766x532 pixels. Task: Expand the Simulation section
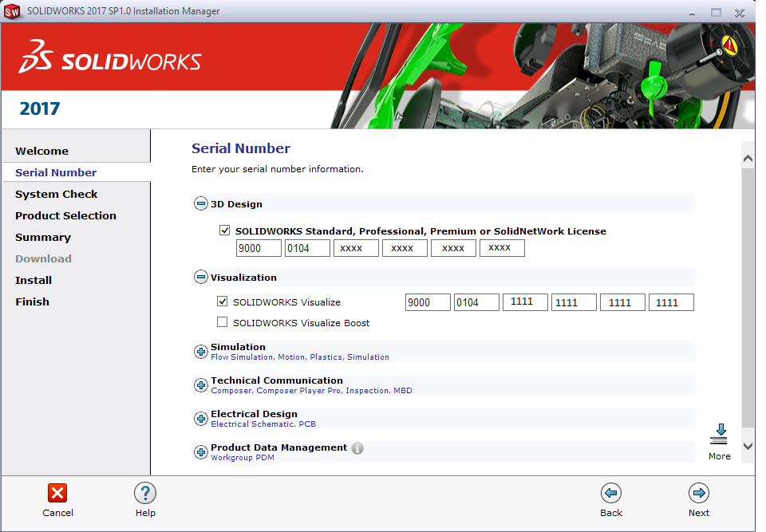[x=201, y=352]
